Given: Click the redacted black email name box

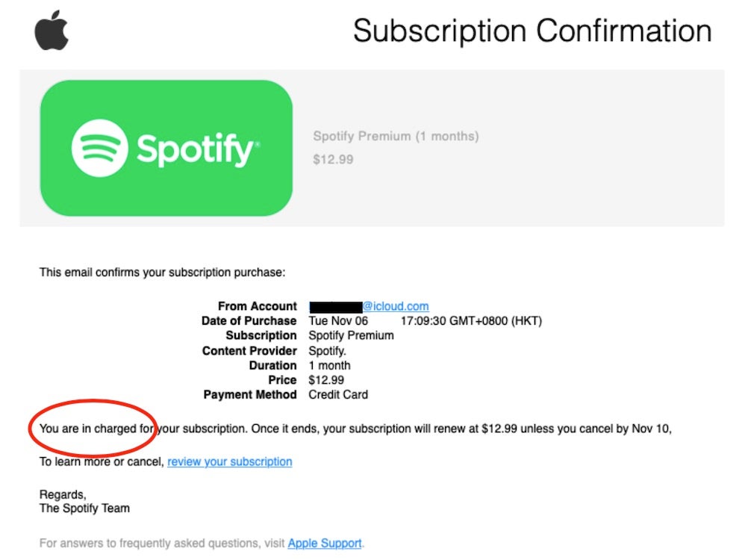Looking at the screenshot, I should (x=335, y=306).
